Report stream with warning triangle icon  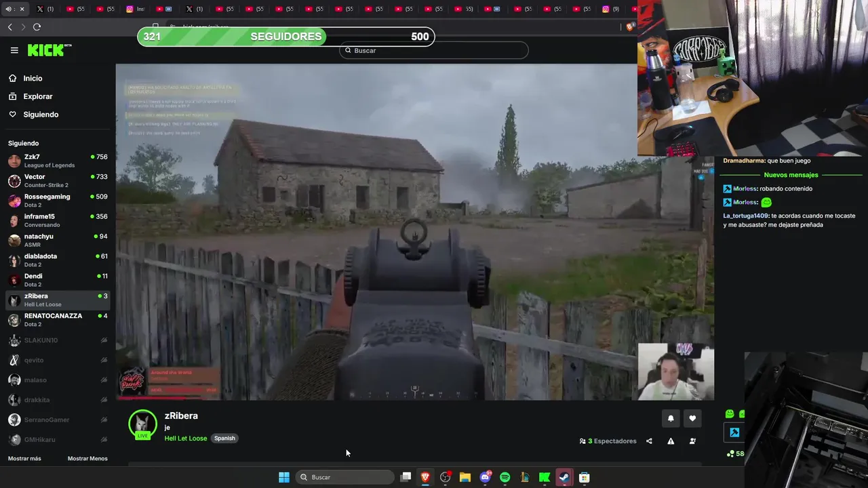pyautogui.click(x=671, y=441)
